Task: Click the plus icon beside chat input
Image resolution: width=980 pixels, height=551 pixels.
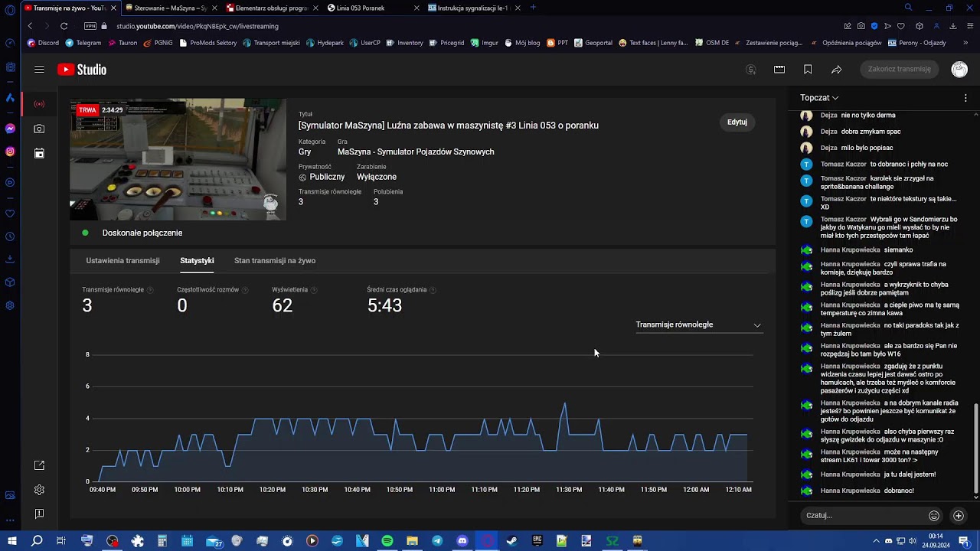Action: (x=958, y=516)
